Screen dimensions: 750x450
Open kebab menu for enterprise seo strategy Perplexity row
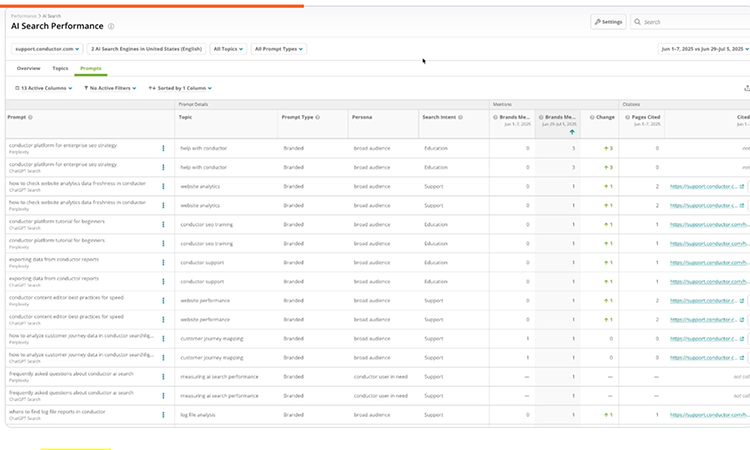click(163, 148)
